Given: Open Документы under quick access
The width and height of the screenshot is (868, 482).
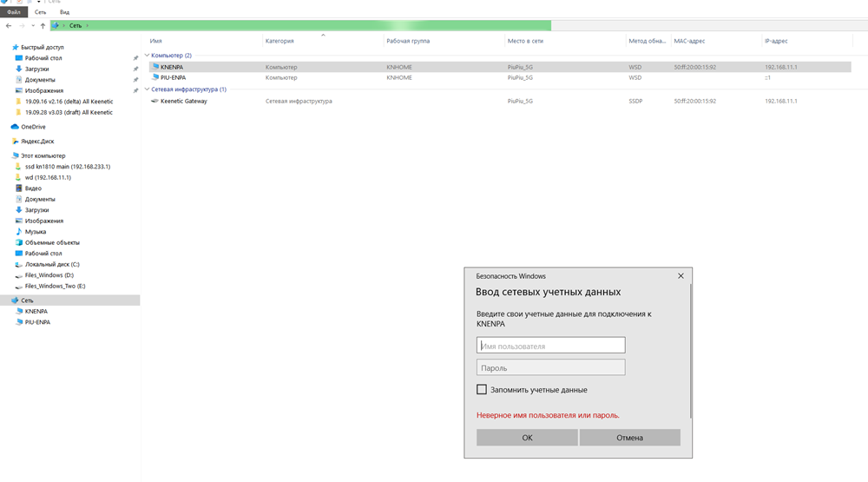Looking at the screenshot, I should (x=39, y=80).
